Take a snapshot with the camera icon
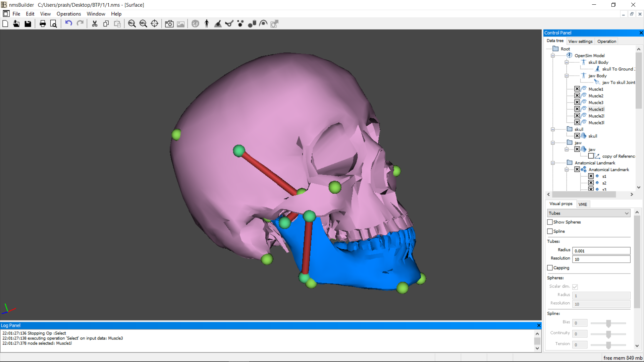The height and width of the screenshot is (362, 644). click(169, 24)
